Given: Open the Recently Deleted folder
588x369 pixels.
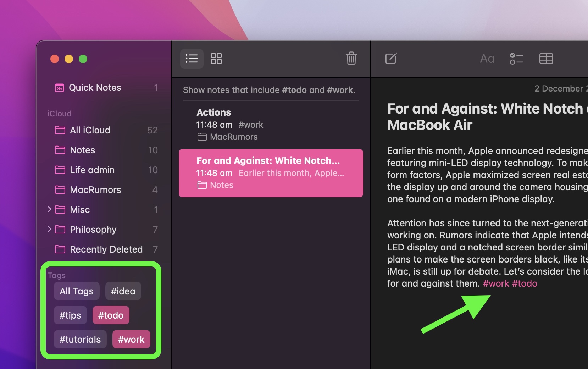Looking at the screenshot, I should pos(106,249).
